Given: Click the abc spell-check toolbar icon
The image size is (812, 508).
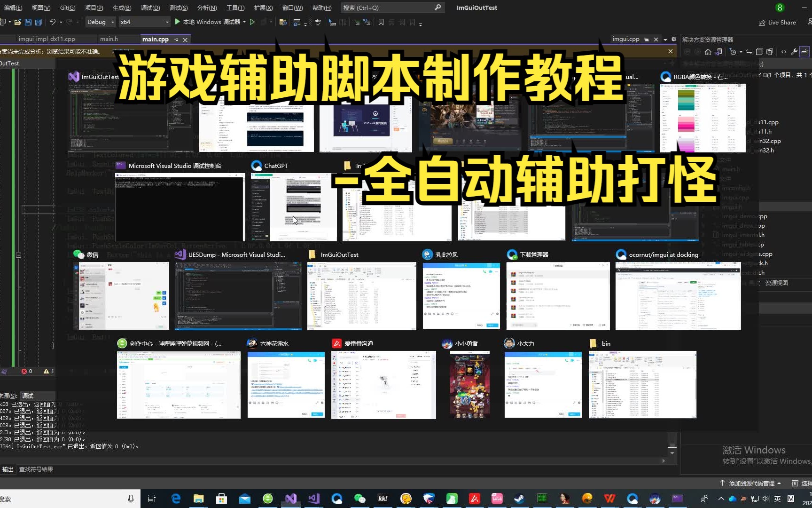Looking at the screenshot, I should point(318,22).
